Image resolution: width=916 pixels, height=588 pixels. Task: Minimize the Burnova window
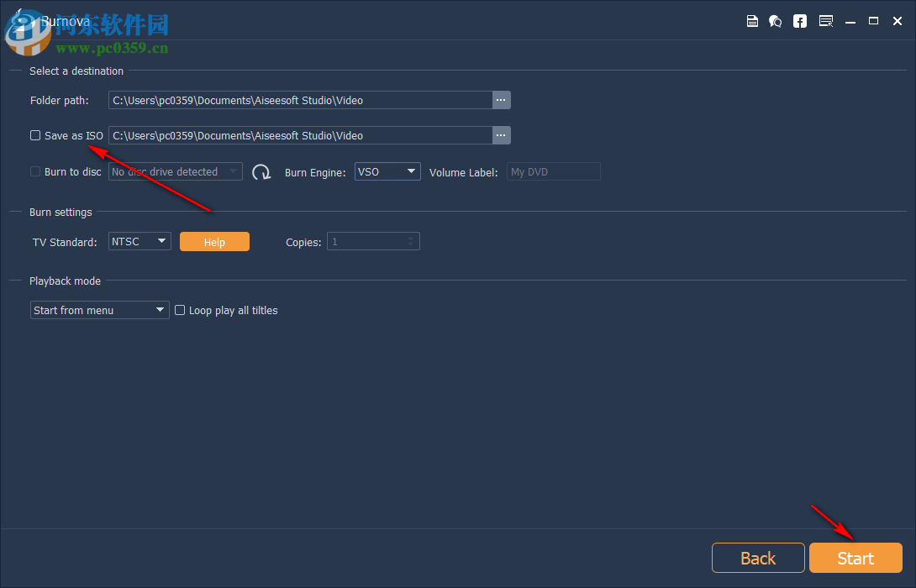[x=850, y=22]
